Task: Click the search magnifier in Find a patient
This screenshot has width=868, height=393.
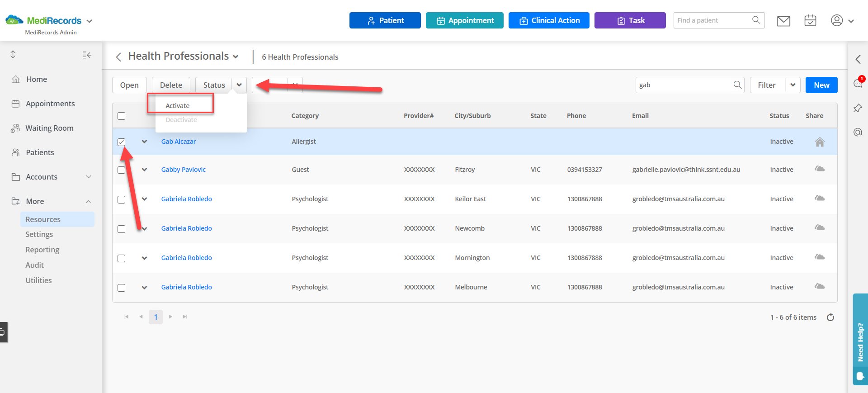Action: (756, 20)
